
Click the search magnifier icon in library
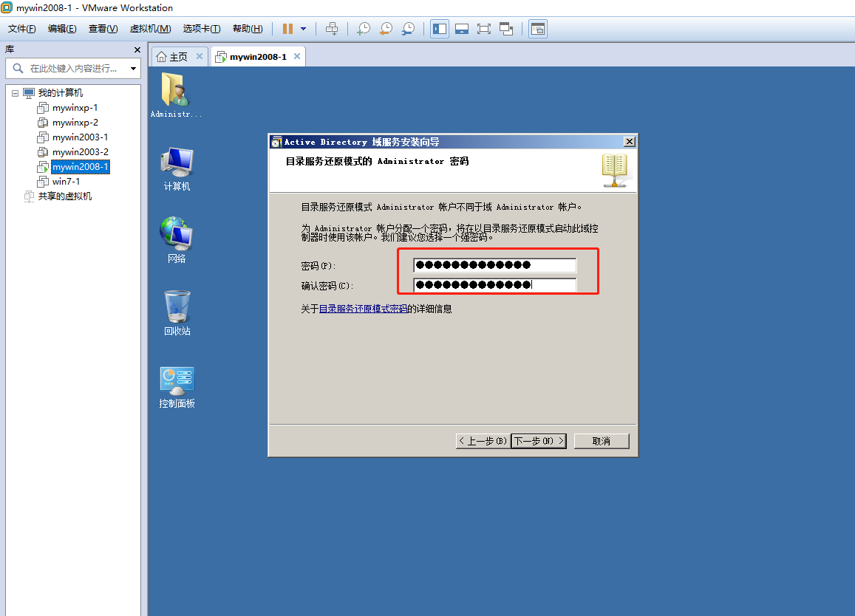[x=18, y=68]
